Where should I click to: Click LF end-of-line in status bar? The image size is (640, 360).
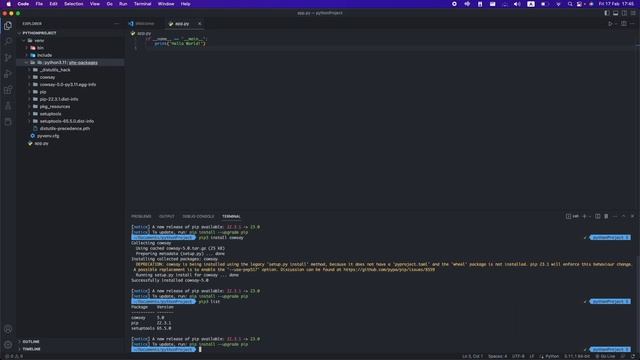pyautogui.click(x=531, y=356)
